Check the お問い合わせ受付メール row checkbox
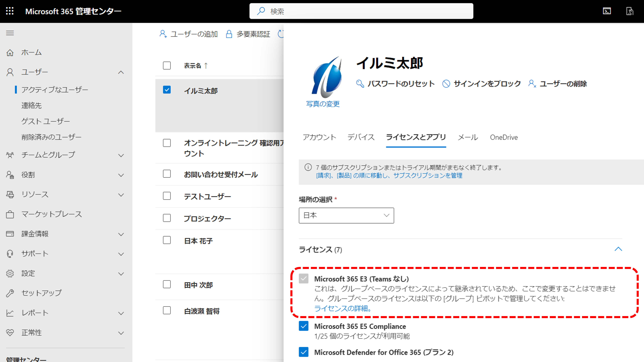Viewport: 644px width, 362px height. tap(167, 174)
